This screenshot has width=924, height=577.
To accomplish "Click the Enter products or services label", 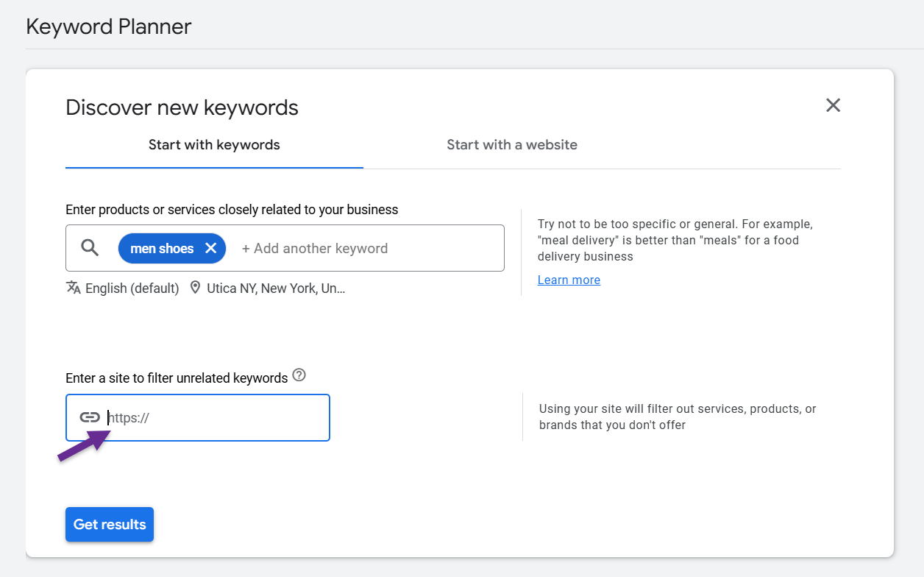I will [x=232, y=210].
